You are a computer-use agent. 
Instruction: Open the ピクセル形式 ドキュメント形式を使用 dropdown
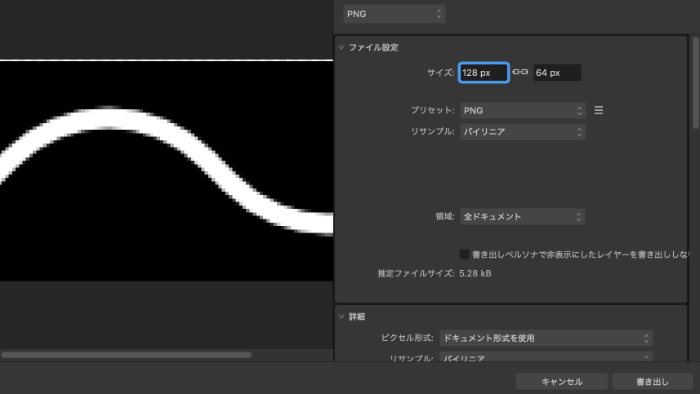coord(546,338)
